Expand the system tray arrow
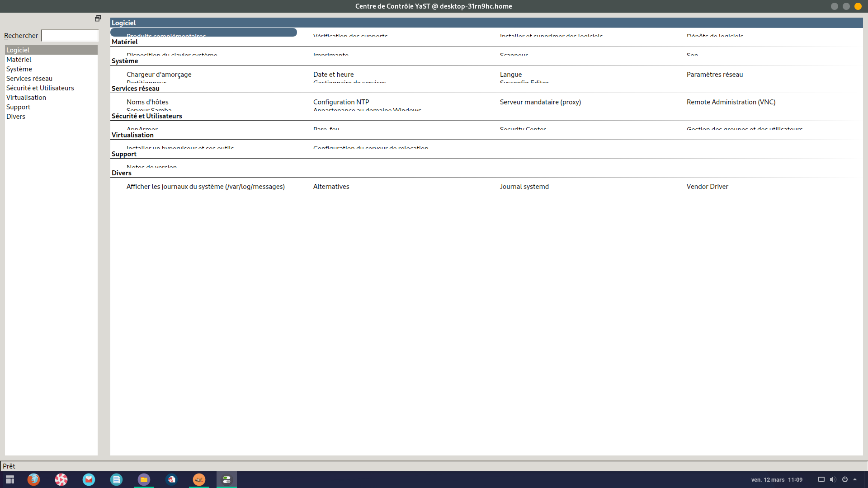868x488 pixels. tap(855, 479)
